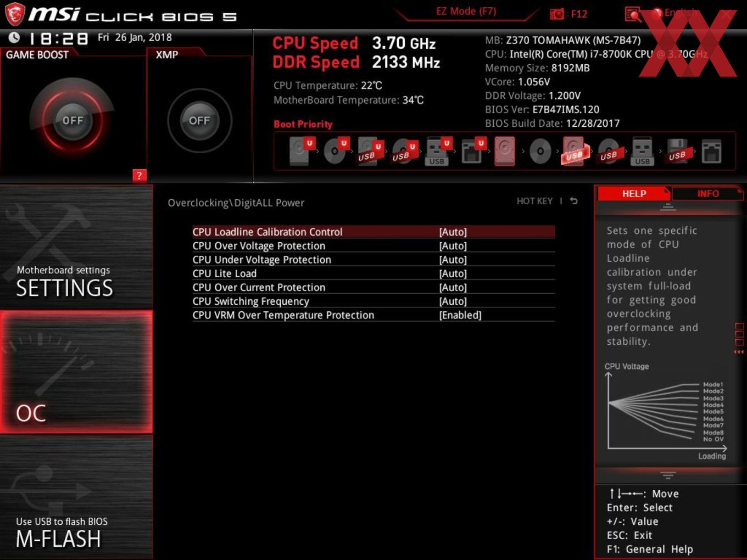This screenshot has width=747, height=560.
Task: Select the legacy USB key boot icon
Action: [642, 151]
